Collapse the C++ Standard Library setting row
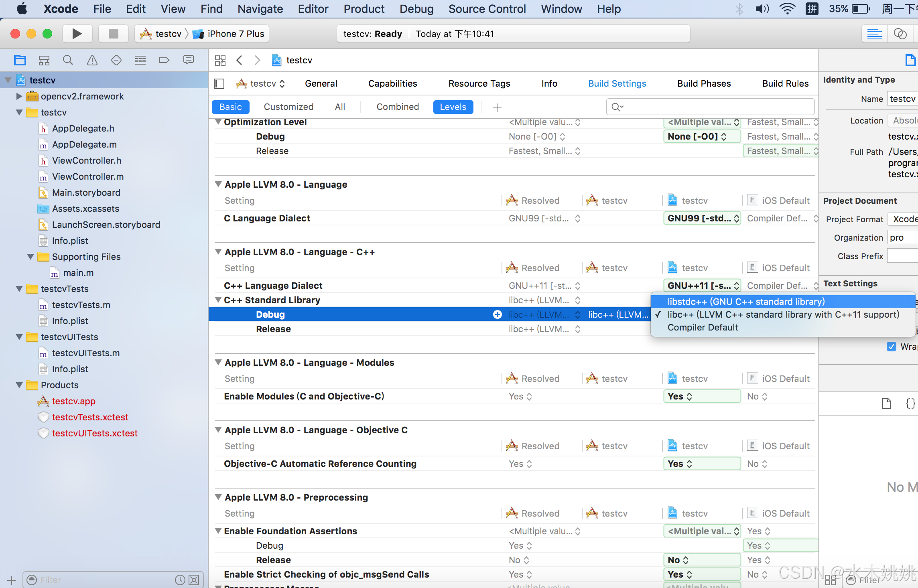Image resolution: width=918 pixels, height=588 pixels. 218,300
